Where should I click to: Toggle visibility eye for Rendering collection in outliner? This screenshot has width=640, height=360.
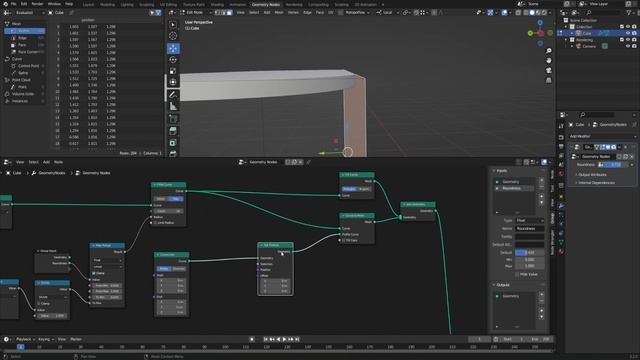[628, 40]
